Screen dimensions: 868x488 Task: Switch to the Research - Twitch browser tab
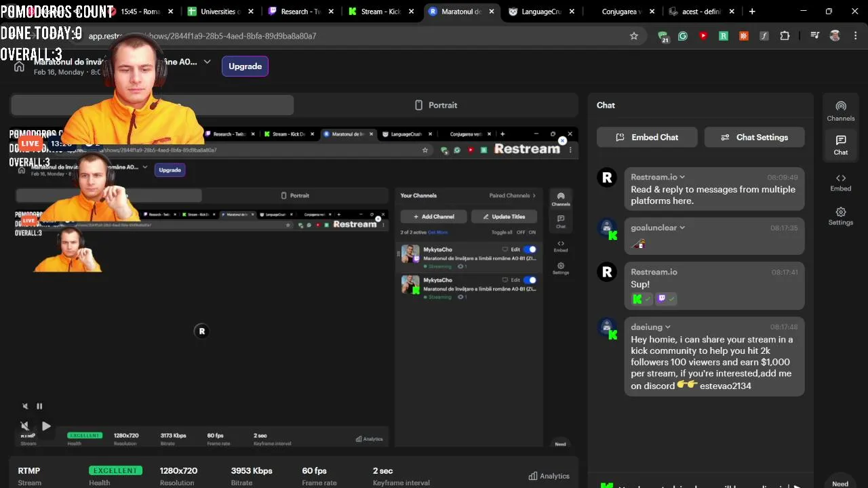pyautogui.click(x=300, y=12)
